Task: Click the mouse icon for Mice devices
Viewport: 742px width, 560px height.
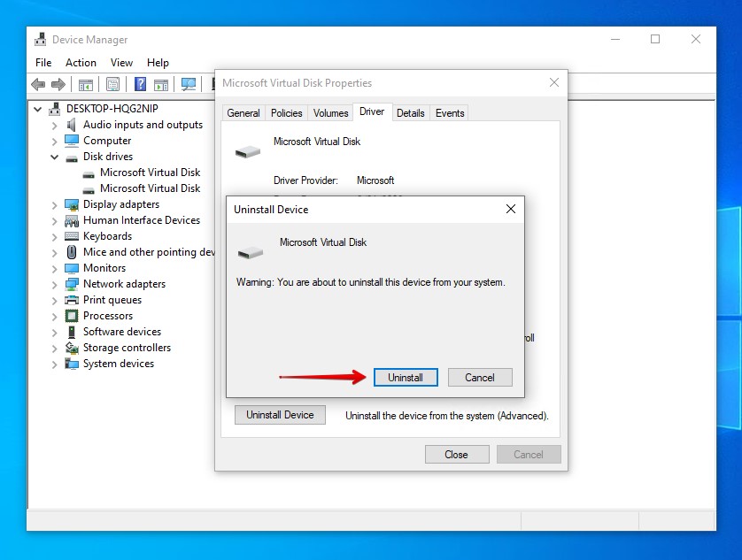Action: tap(72, 252)
